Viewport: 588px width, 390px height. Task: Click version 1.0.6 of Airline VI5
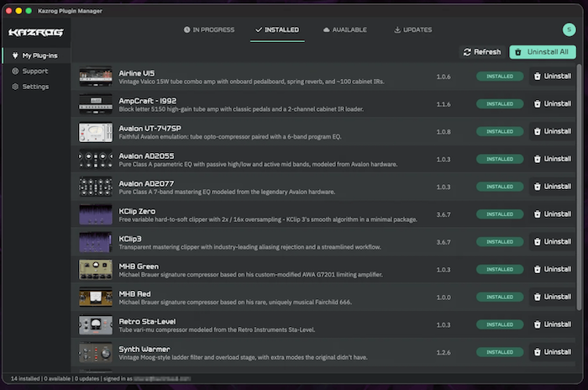point(444,76)
